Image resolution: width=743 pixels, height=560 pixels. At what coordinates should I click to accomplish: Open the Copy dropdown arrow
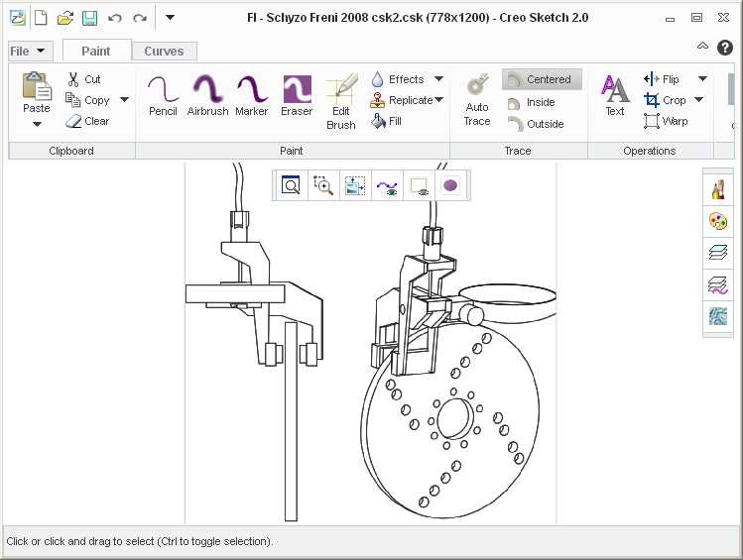[124, 100]
